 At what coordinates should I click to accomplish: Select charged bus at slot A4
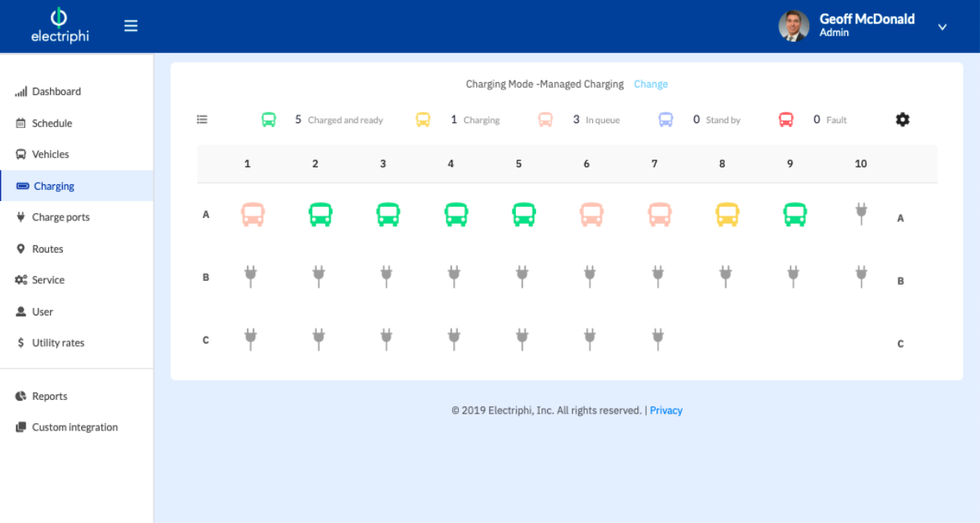(x=456, y=214)
